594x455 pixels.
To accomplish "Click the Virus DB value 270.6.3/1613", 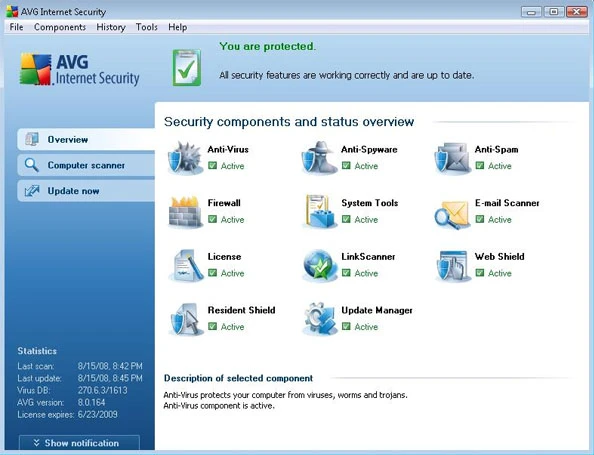I will pos(103,390).
